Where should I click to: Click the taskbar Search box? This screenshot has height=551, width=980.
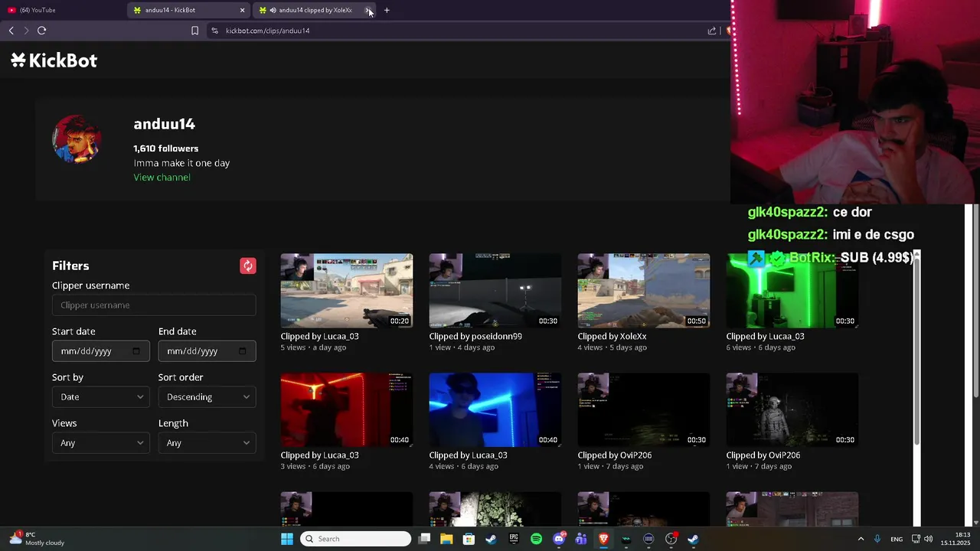tap(355, 539)
